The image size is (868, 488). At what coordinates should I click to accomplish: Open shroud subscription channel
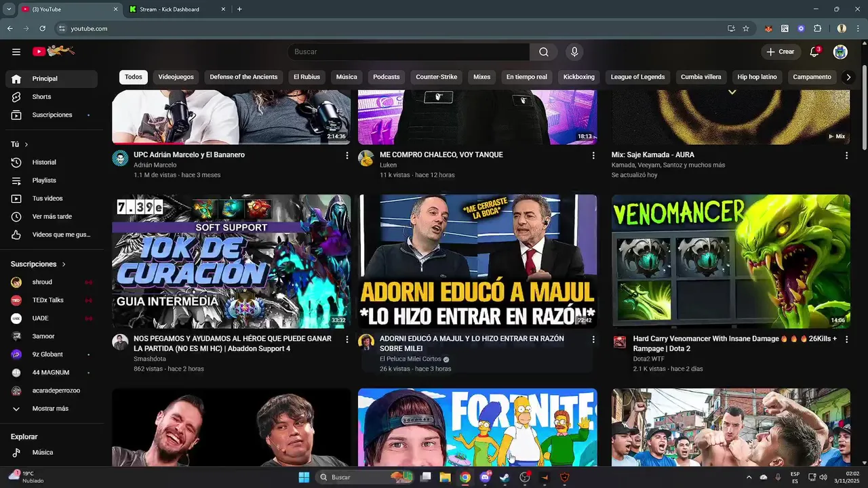[x=52, y=282]
